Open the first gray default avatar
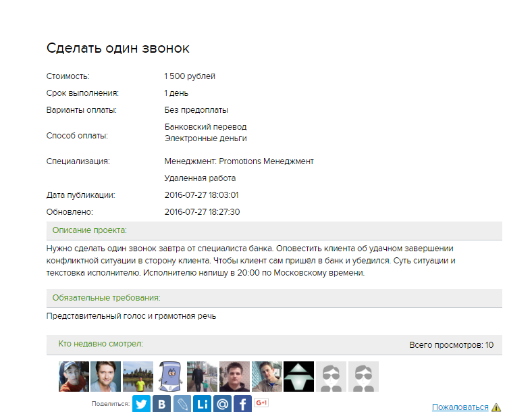Image resolution: width=532 pixels, height=412 pixels. click(x=331, y=376)
